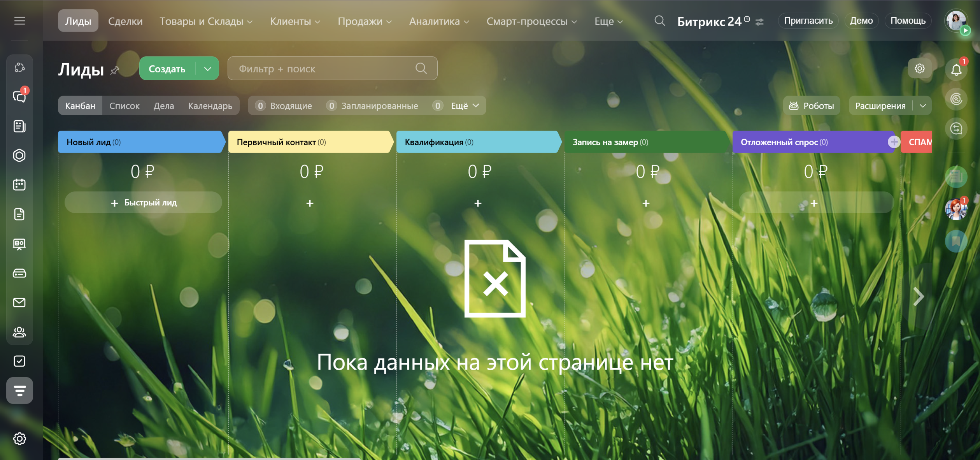Switch to Список view

coord(124,106)
